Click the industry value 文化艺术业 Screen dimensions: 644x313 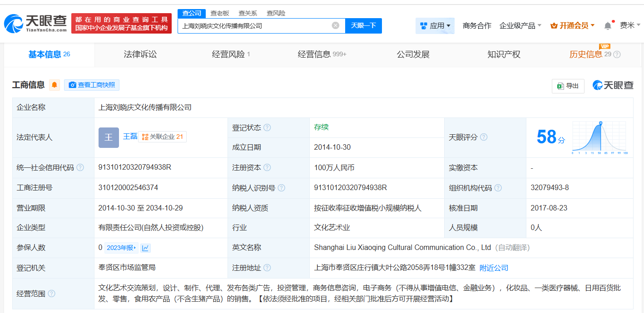click(332, 228)
